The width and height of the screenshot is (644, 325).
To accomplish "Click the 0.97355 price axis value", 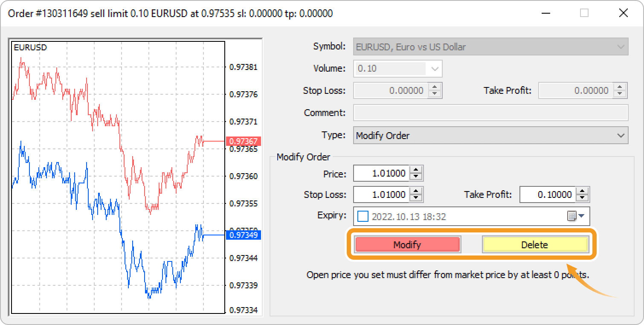I will [x=243, y=203].
